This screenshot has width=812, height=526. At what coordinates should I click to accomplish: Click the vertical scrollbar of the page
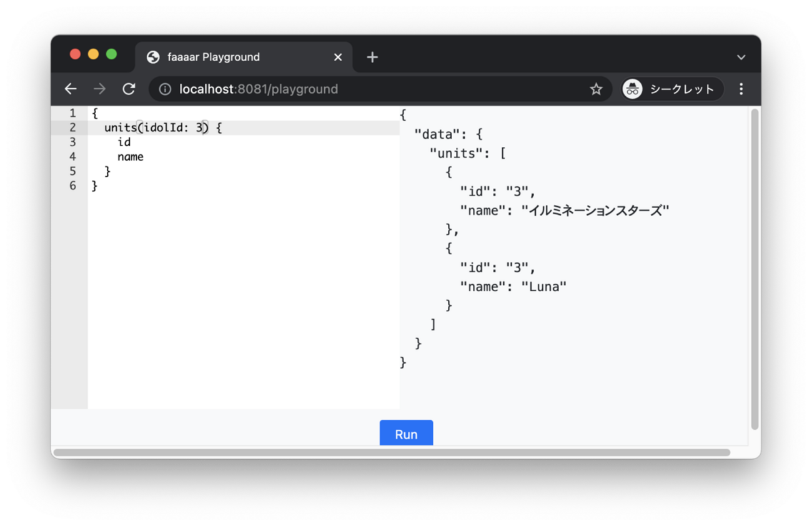755,269
